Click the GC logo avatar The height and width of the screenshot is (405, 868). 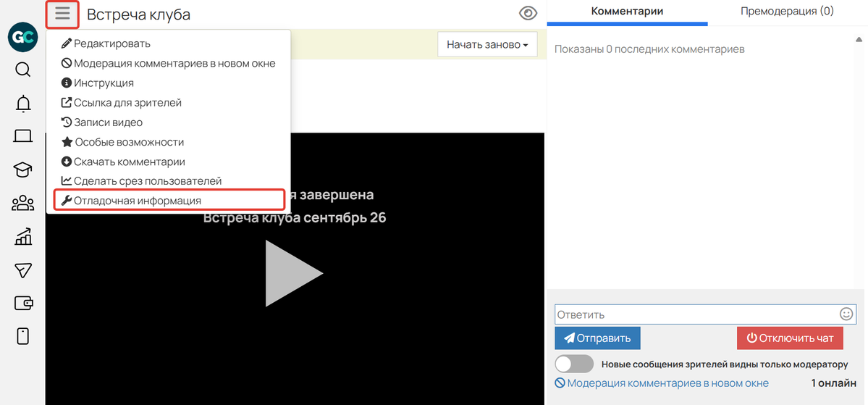[22, 38]
